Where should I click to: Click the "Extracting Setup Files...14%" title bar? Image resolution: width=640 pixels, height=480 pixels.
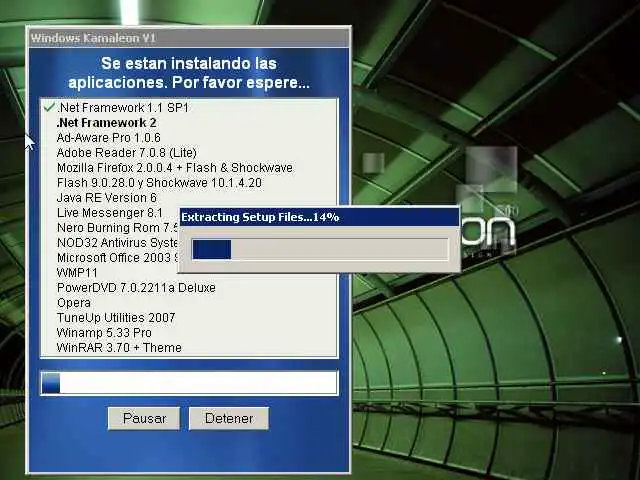coord(319,217)
